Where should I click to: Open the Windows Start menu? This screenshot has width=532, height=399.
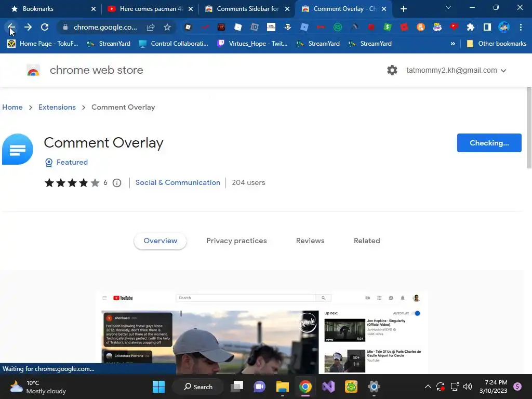(x=158, y=387)
